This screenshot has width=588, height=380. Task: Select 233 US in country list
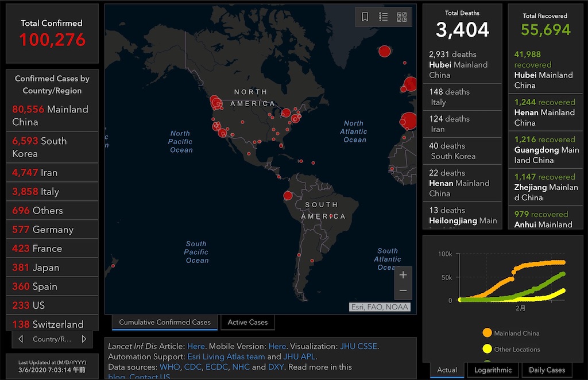click(52, 305)
